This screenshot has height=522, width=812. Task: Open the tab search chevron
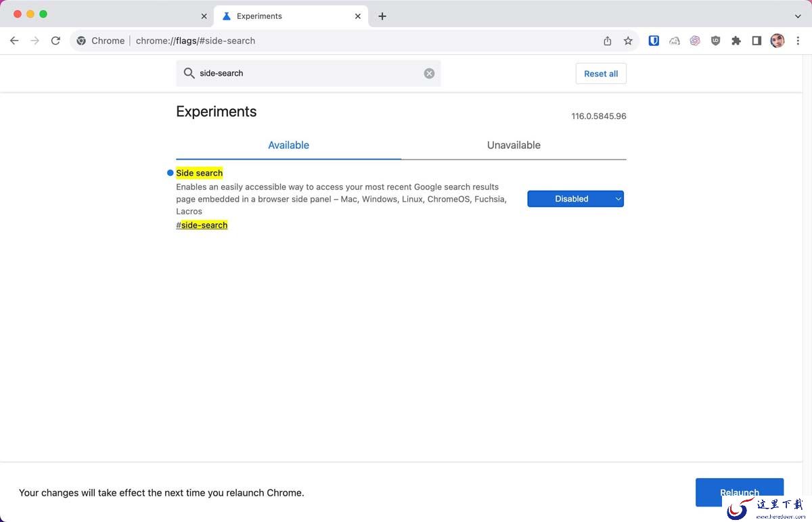pos(798,16)
